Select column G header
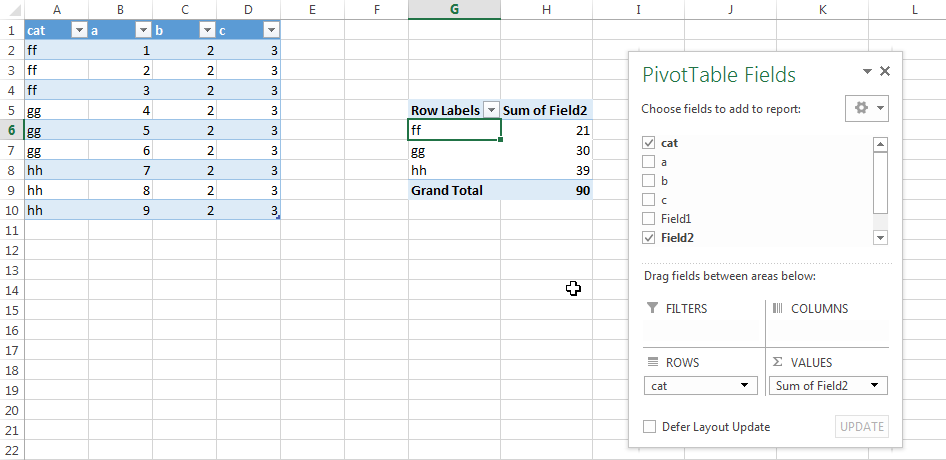 (454, 9)
